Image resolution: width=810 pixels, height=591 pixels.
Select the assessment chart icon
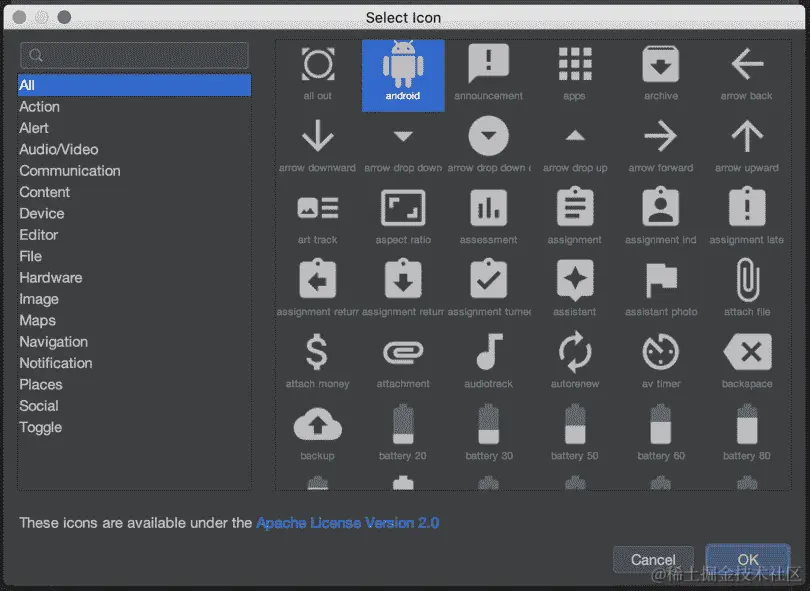click(489, 219)
